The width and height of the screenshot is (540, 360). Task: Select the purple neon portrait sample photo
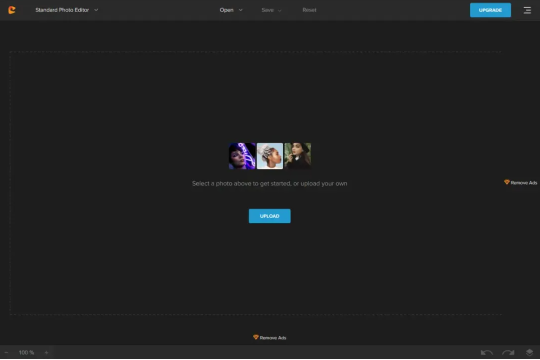[x=242, y=156]
